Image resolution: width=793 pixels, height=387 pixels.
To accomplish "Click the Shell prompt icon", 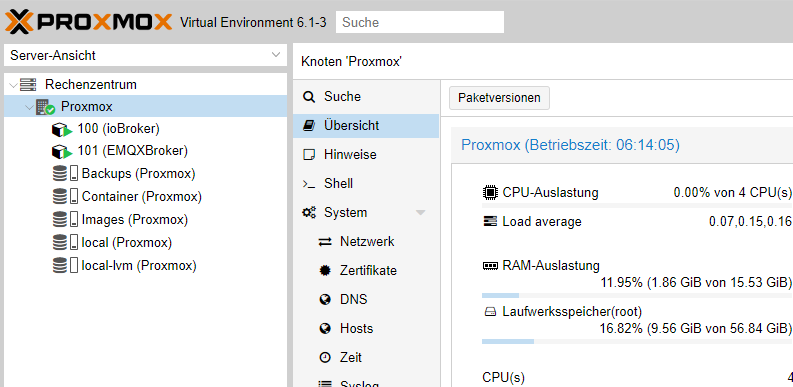I will pyautogui.click(x=309, y=184).
